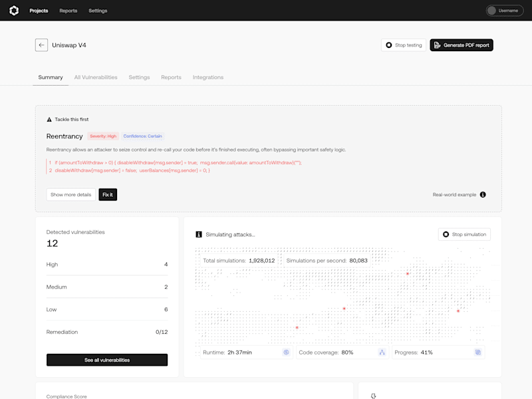Click the Tackle this first label
Image resolution: width=532 pixels, height=399 pixels.
pos(72,120)
